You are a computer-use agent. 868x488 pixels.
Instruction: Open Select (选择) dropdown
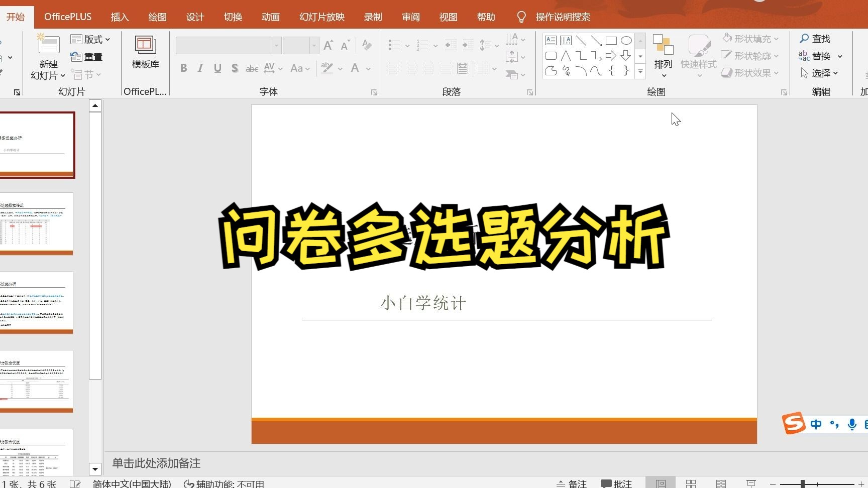[819, 73]
